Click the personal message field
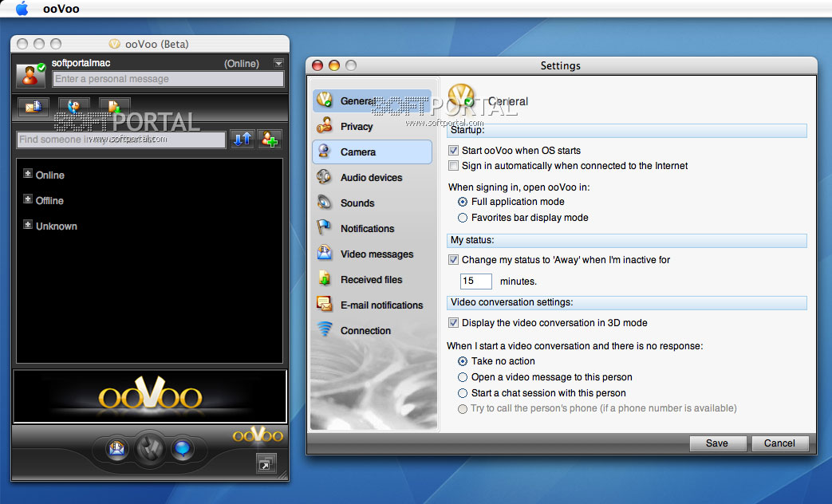 (168, 79)
